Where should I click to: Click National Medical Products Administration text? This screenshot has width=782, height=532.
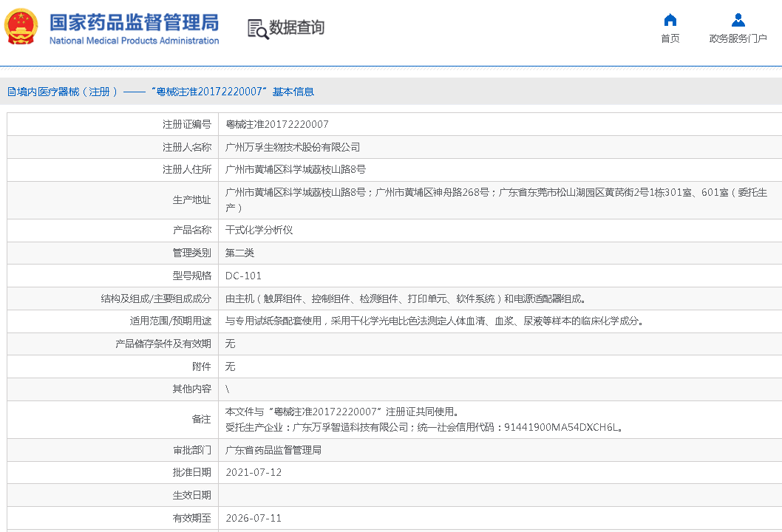[x=135, y=41]
